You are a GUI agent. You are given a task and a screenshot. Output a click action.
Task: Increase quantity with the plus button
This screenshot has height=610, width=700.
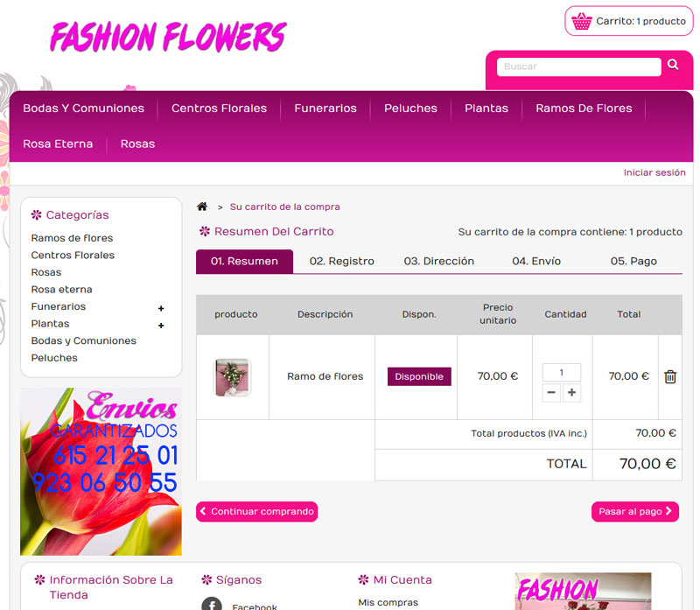(572, 393)
